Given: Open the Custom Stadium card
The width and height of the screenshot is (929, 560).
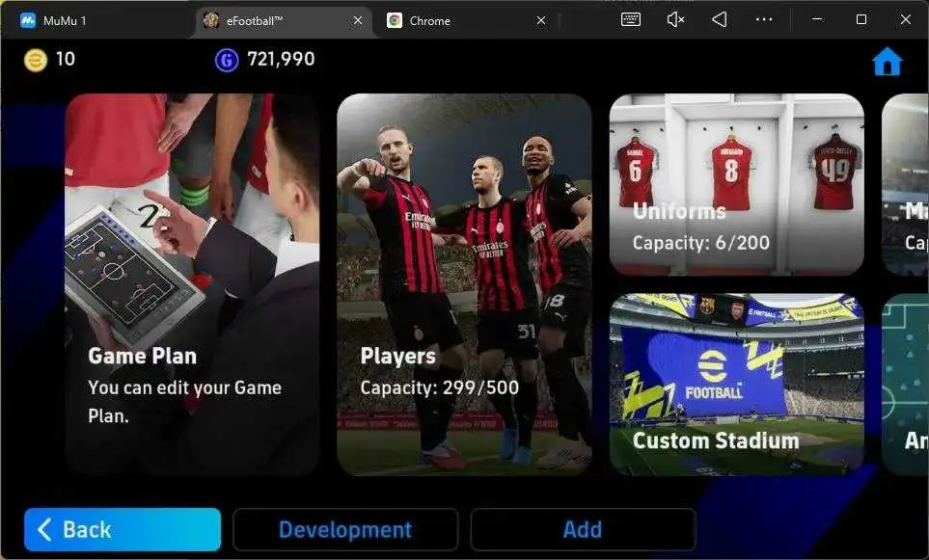Looking at the screenshot, I should [x=737, y=385].
